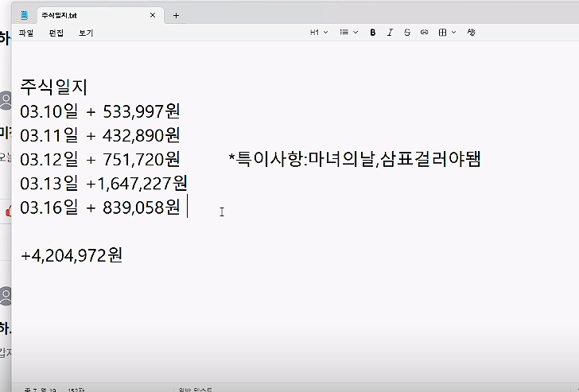Expand the bulleted list style dropdown

tap(349, 33)
